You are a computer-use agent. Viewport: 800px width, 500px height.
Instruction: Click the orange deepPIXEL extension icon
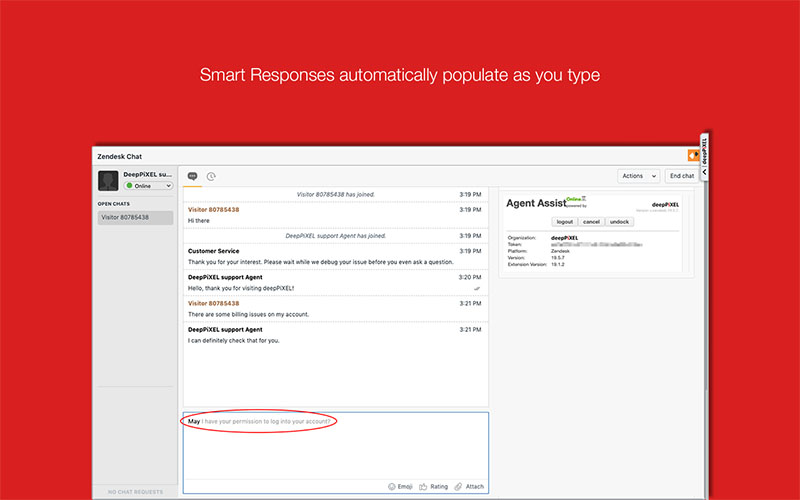click(x=693, y=155)
